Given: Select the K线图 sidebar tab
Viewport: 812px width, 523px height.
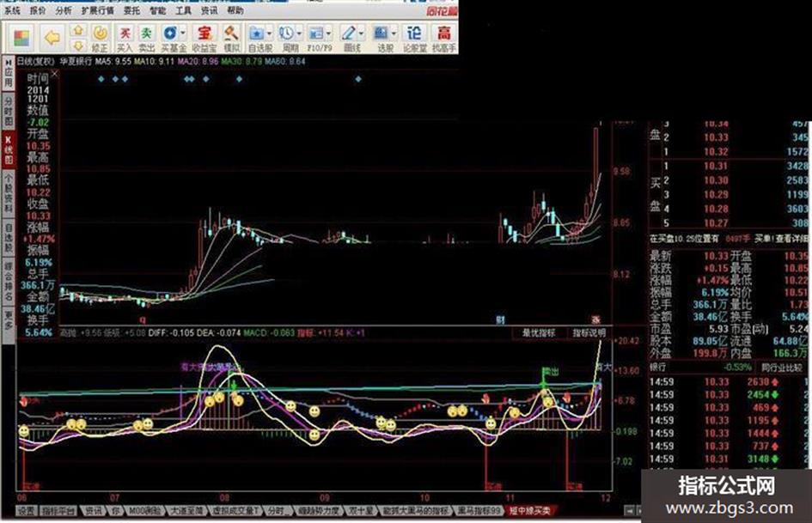Looking at the screenshot, I should pyautogui.click(x=9, y=150).
